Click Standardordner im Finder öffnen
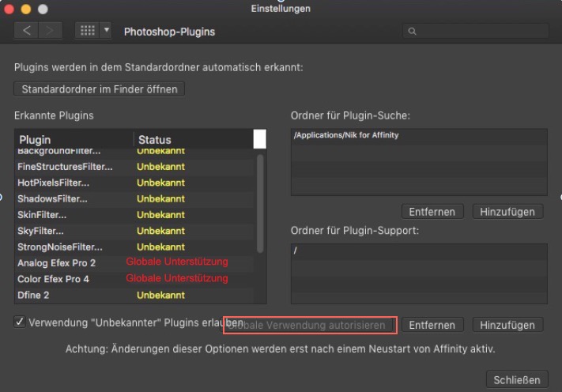The height and width of the screenshot is (392, 562). click(100, 89)
